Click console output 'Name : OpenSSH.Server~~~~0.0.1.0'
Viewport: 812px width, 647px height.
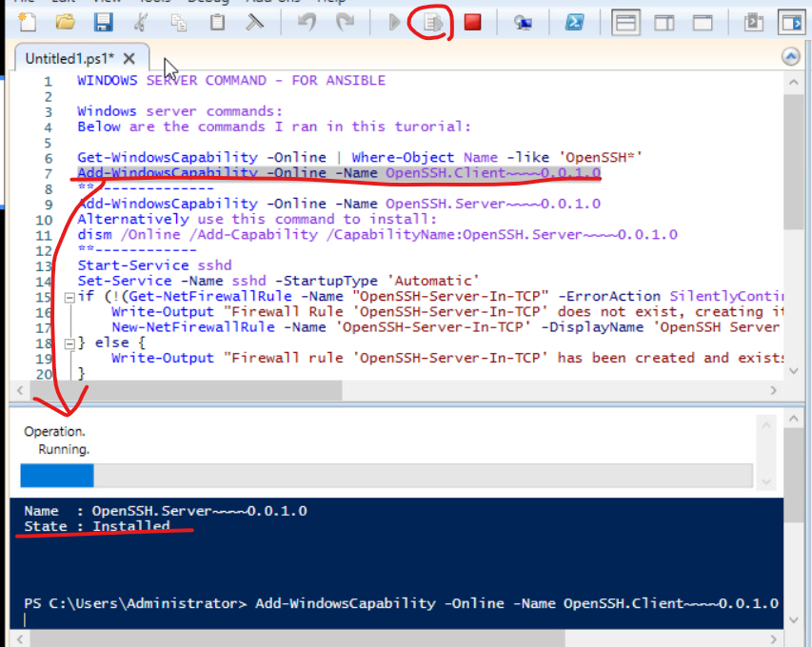pos(166,511)
